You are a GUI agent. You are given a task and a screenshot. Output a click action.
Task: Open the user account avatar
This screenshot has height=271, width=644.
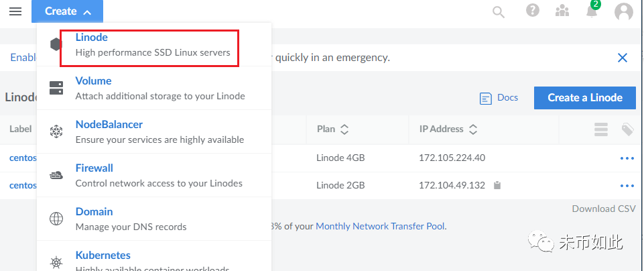point(624,11)
